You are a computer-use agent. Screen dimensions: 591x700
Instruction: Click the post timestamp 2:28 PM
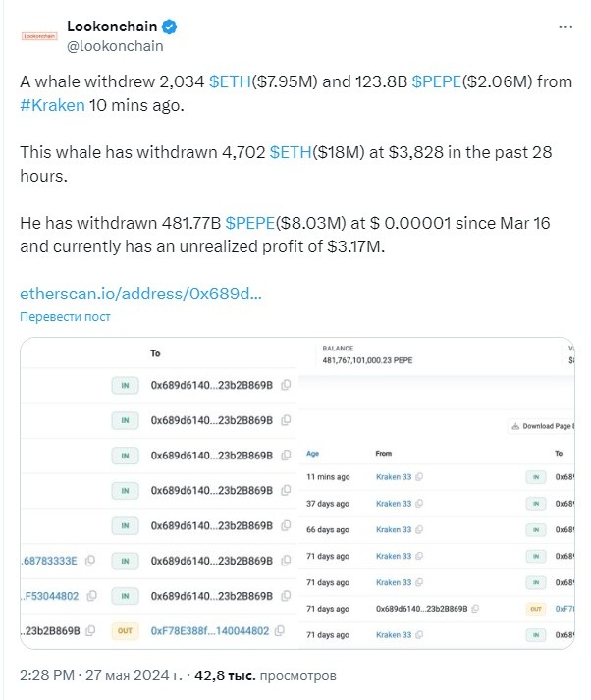47,675
